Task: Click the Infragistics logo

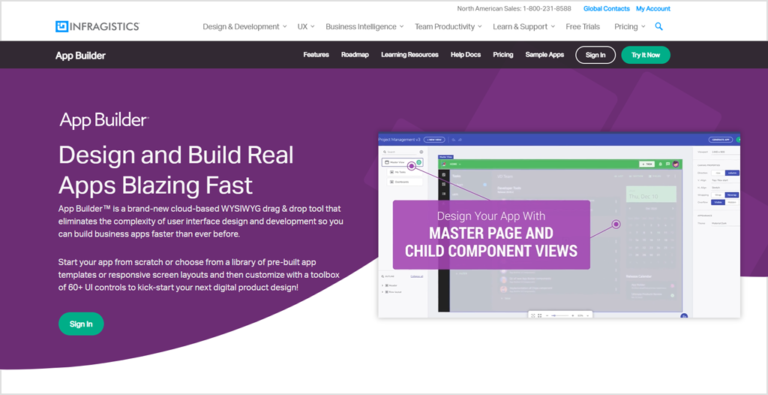Action: [x=97, y=26]
